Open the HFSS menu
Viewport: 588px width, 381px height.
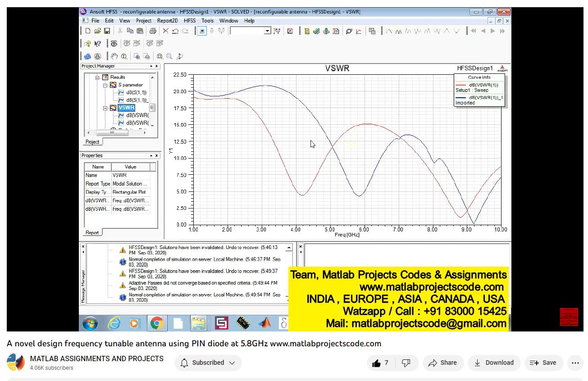pos(190,21)
